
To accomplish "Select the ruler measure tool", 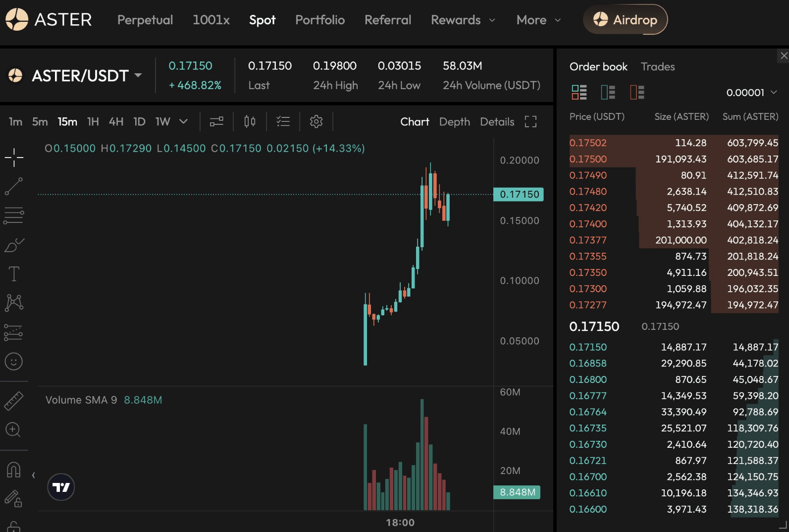I will click(x=14, y=401).
